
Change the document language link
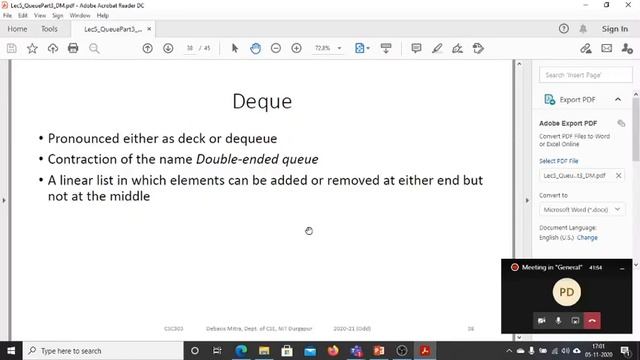(587, 238)
